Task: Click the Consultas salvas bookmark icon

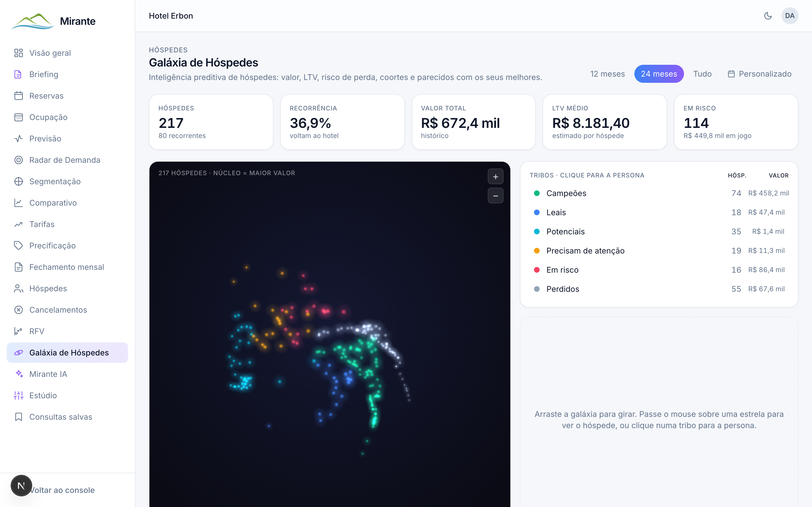Action: pyautogui.click(x=18, y=417)
